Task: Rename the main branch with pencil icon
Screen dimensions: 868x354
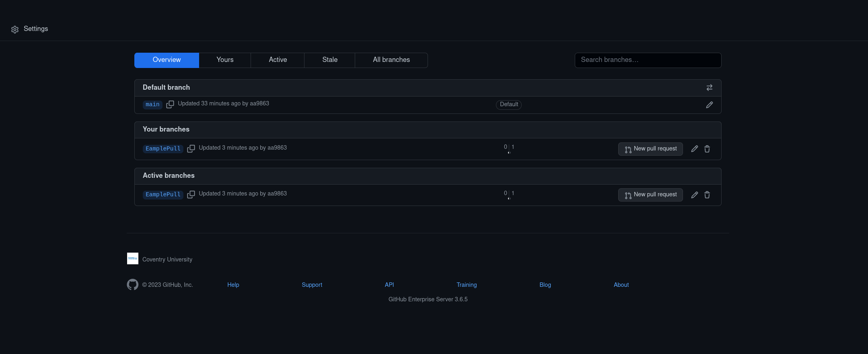Action: point(709,105)
